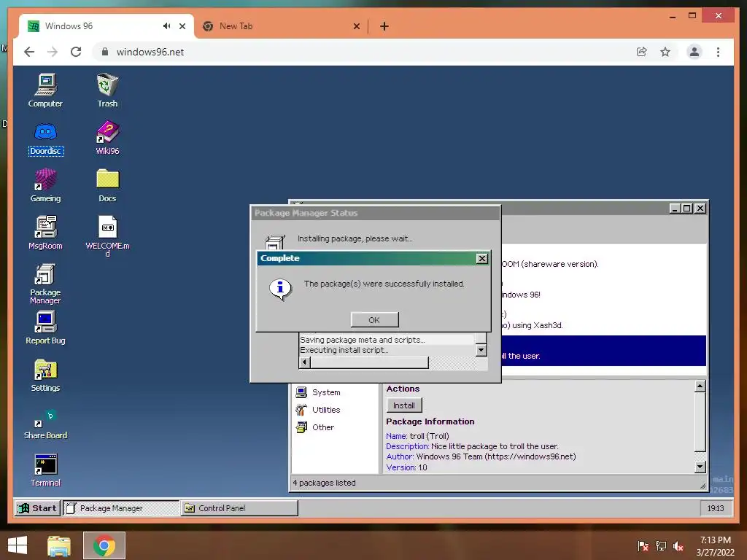Click the status log scroll left arrow

pos(304,363)
